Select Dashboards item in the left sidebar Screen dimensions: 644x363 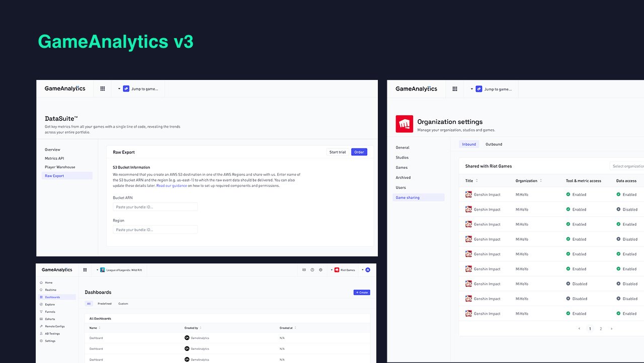[x=57, y=297]
